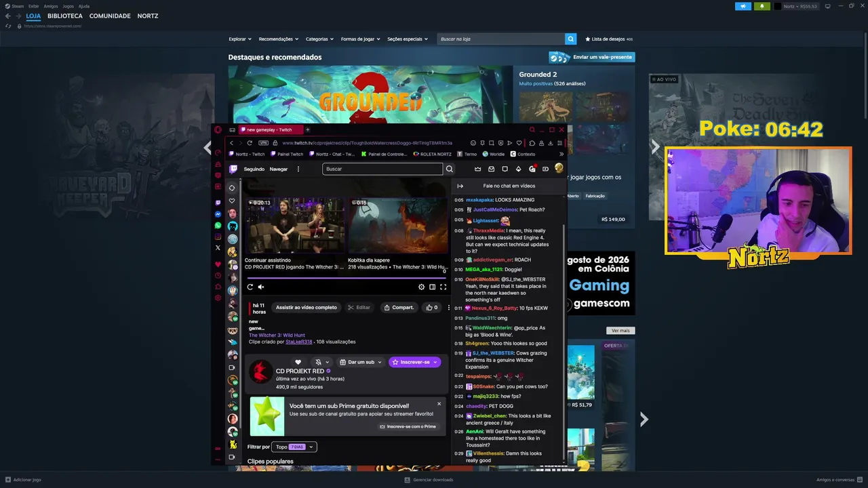Image resolution: width=868 pixels, height=488 pixels.
Task: Open clip creator 'StaLkeR318' link
Action: pos(299,342)
